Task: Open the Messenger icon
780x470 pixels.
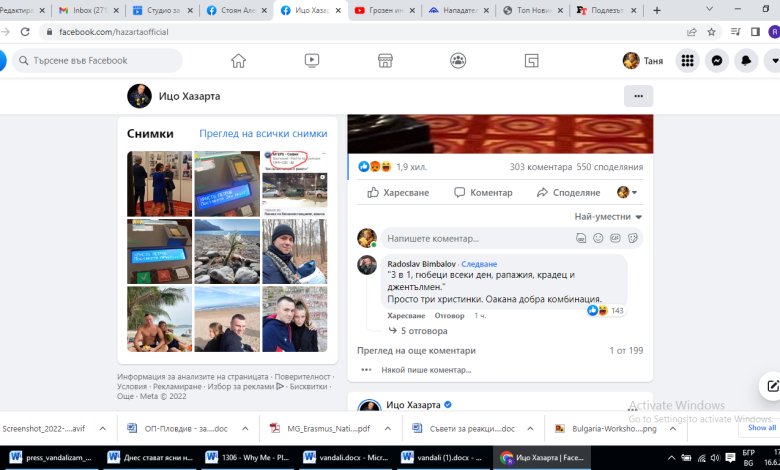Action: pyautogui.click(x=717, y=61)
